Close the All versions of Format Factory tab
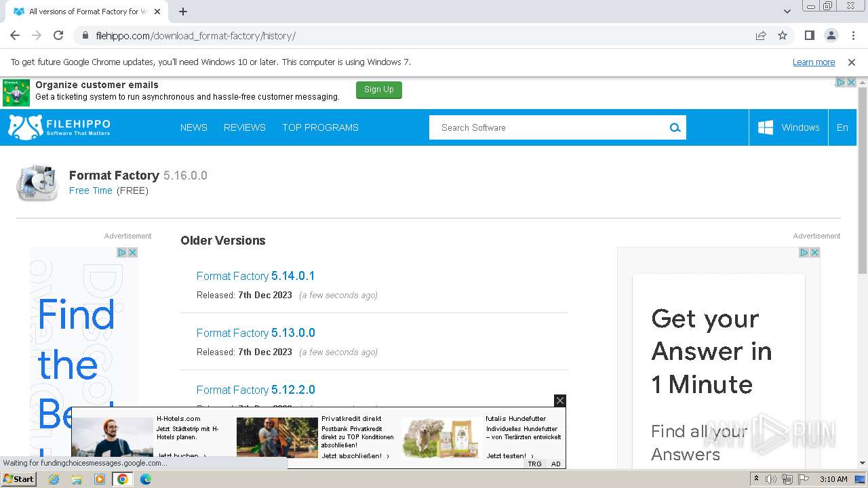Viewport: 868px width, 488px height. click(x=157, y=12)
